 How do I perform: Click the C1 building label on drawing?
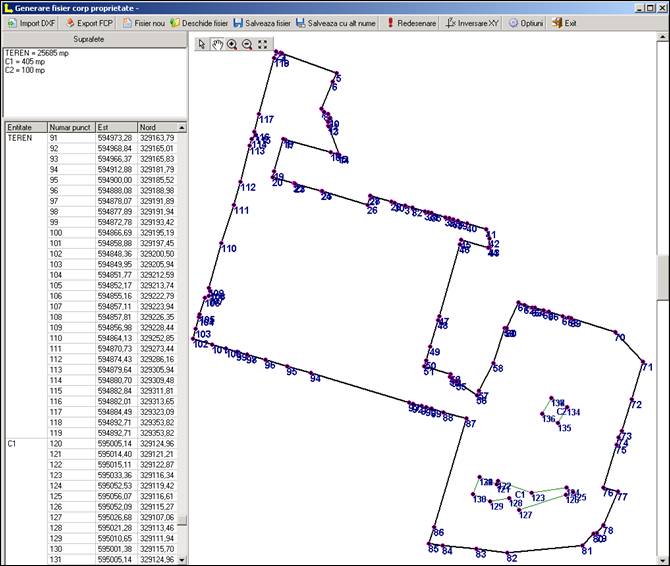tap(520, 494)
